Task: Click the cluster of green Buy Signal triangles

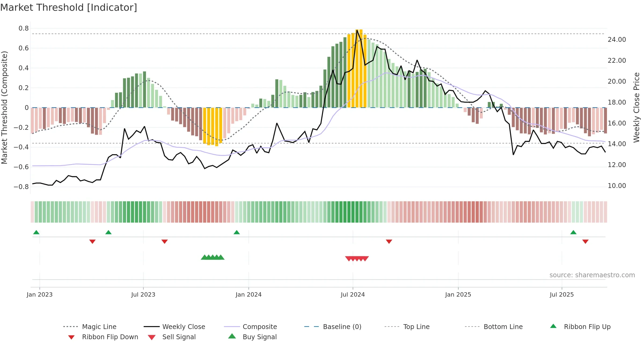Action: pyautogui.click(x=213, y=257)
